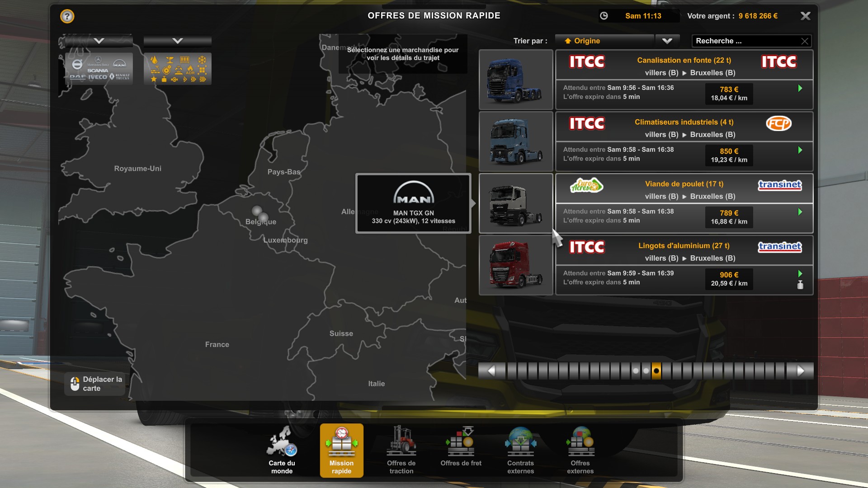This screenshot has height=488, width=868.
Task: Open the help question mark icon
Action: pos(67,16)
